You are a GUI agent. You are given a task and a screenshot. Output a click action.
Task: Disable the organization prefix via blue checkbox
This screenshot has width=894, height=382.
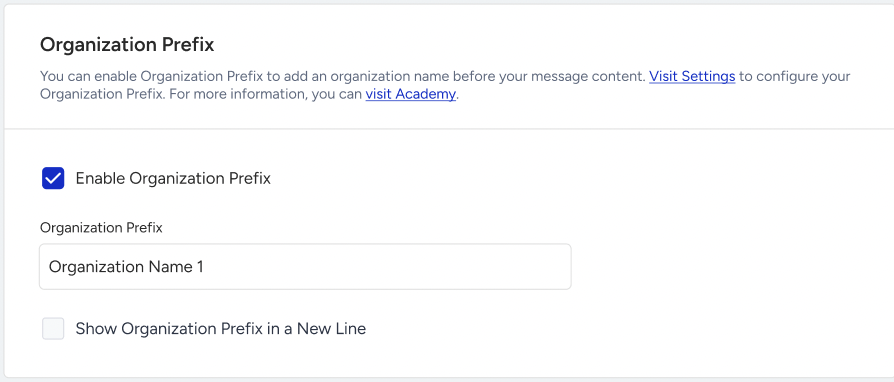[x=53, y=178]
